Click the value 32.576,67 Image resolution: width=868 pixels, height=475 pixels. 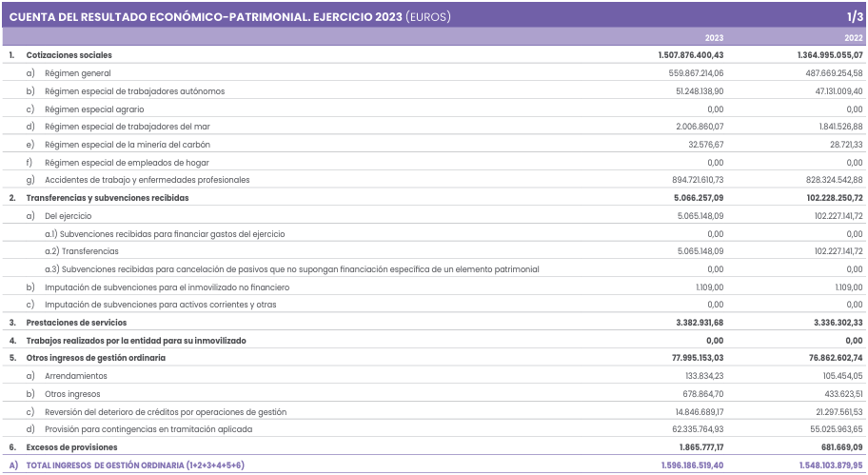[x=706, y=145]
